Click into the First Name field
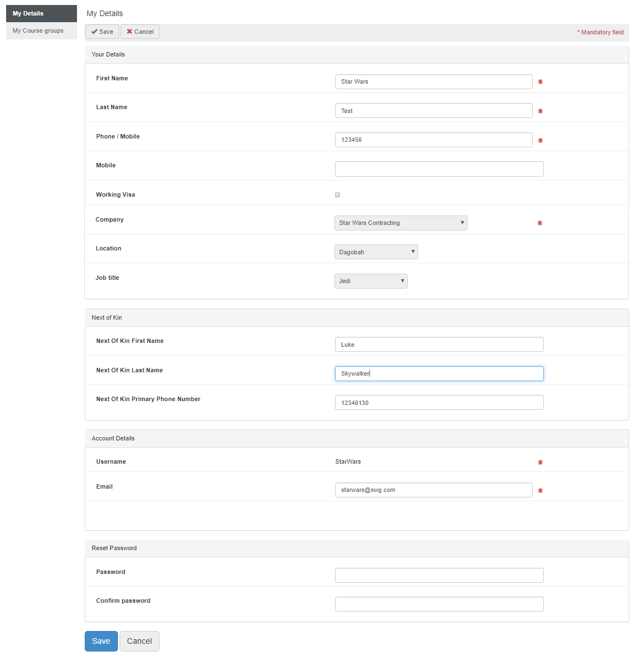643x672 pixels. tap(433, 82)
